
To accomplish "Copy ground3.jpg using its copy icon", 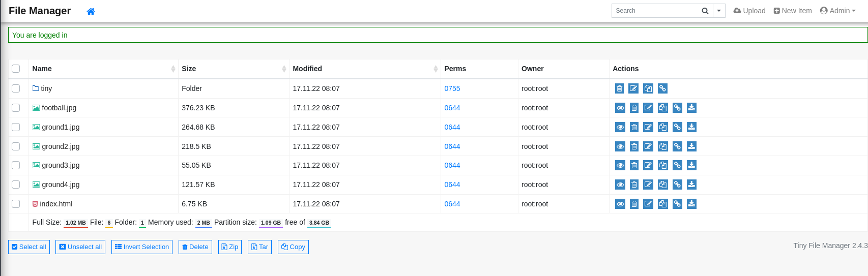I will coord(662,165).
